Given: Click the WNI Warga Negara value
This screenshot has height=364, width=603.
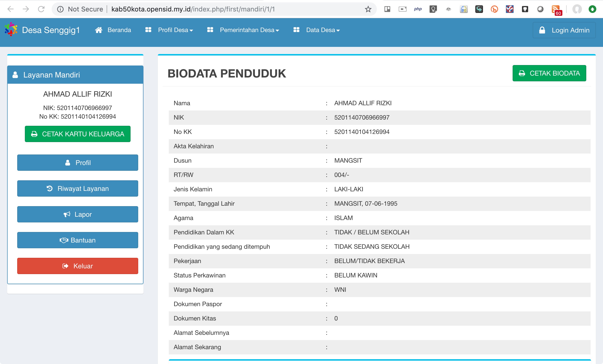Looking at the screenshot, I should point(340,290).
